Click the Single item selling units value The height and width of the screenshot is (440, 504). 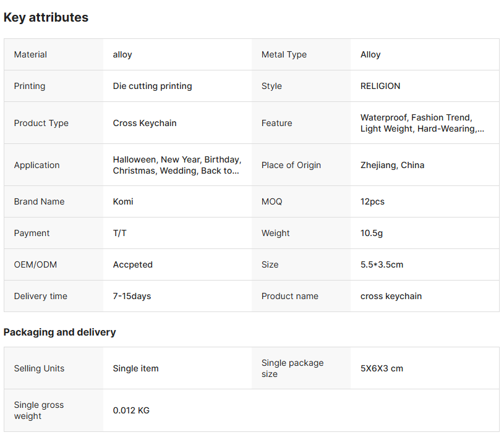(135, 368)
